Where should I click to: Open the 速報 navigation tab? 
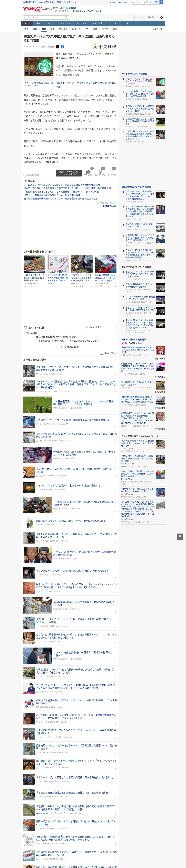[x=38, y=24]
